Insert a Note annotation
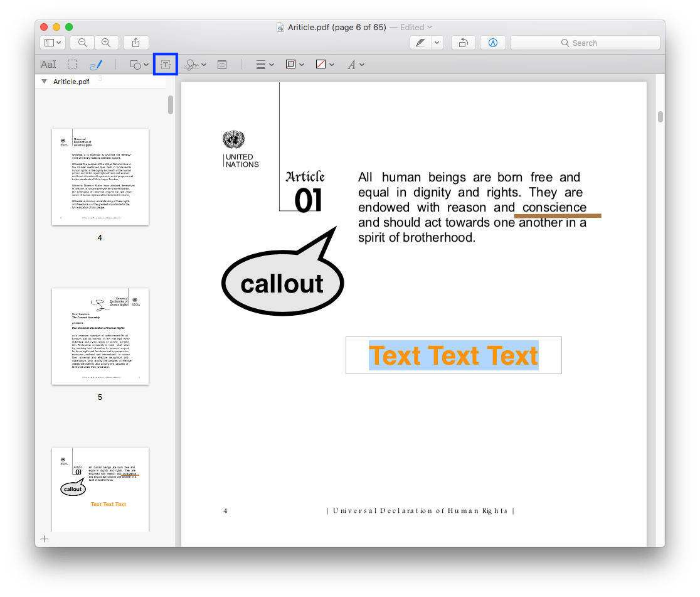Image resolution: width=700 pixels, height=597 pixels. 221,63
